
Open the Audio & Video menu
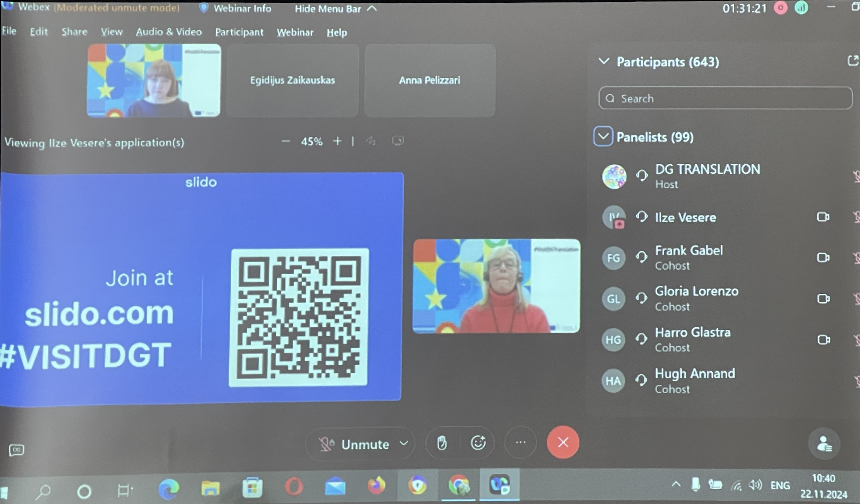[x=169, y=32]
